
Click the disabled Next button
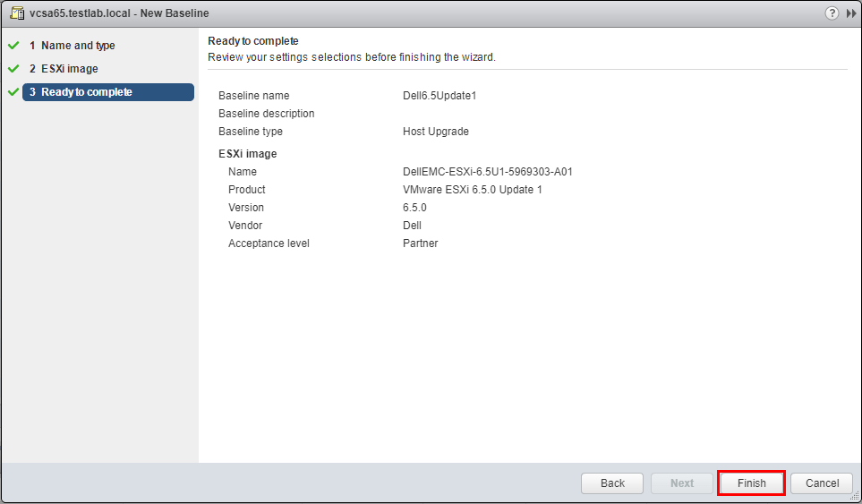682,483
